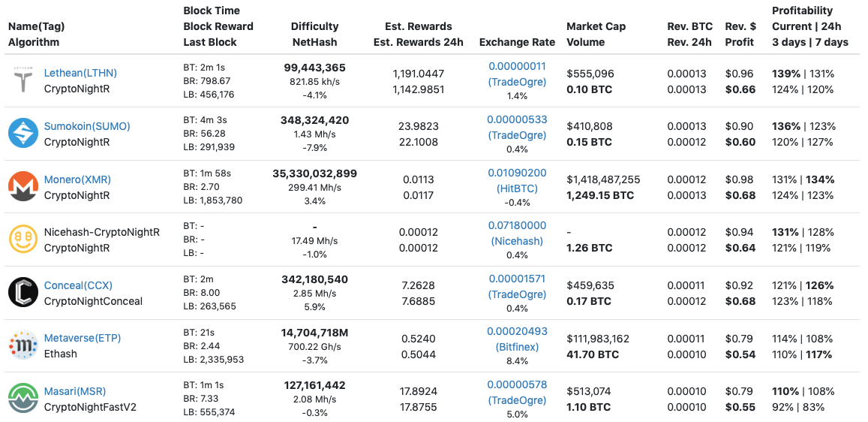Click Metaverse's Bitfinex exchange rate link

coord(517,339)
